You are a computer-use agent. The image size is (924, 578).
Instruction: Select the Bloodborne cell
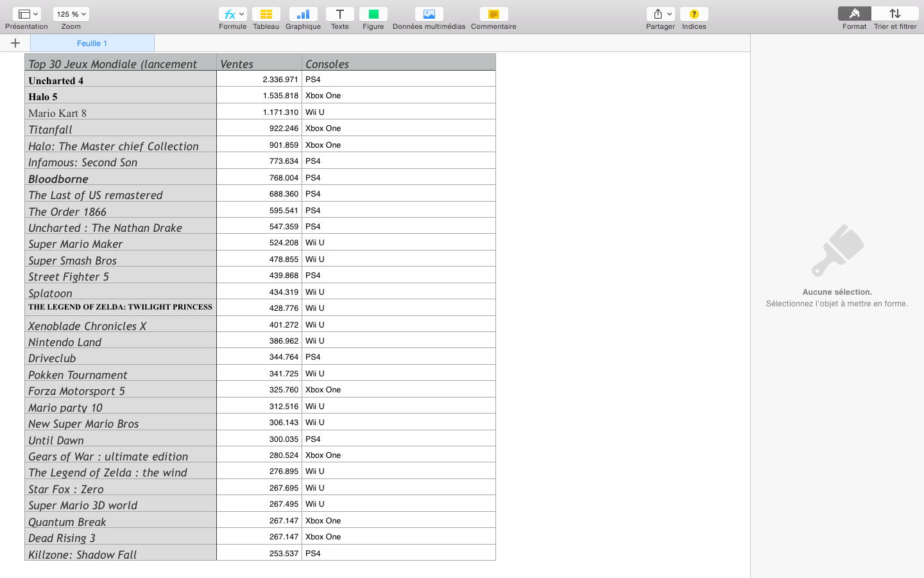coord(121,177)
